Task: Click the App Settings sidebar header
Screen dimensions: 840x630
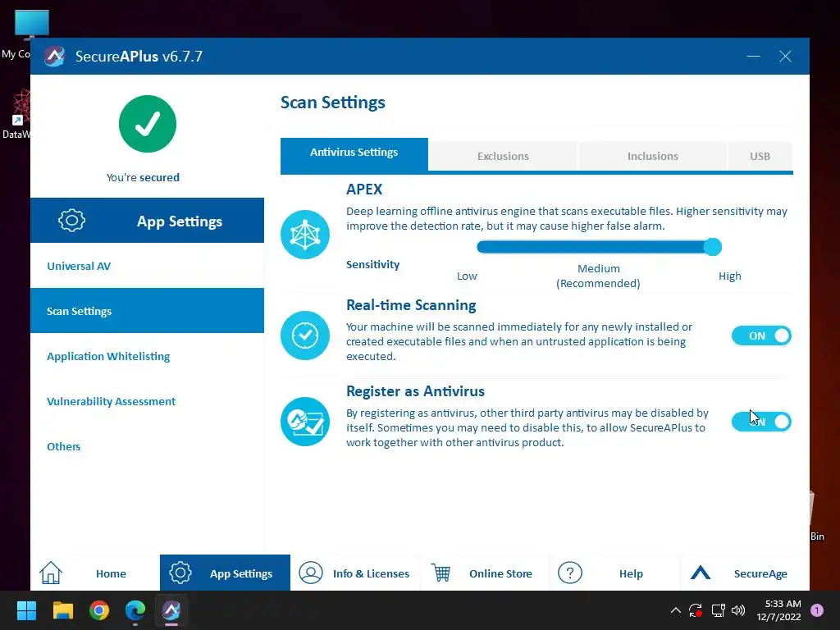Action: [148, 220]
